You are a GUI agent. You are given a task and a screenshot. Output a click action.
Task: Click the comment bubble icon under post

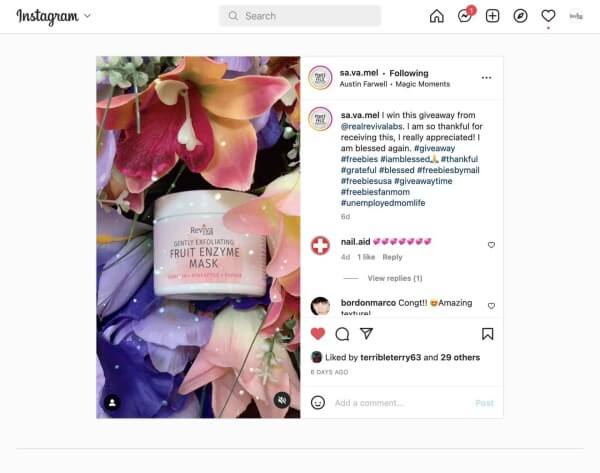click(342, 334)
